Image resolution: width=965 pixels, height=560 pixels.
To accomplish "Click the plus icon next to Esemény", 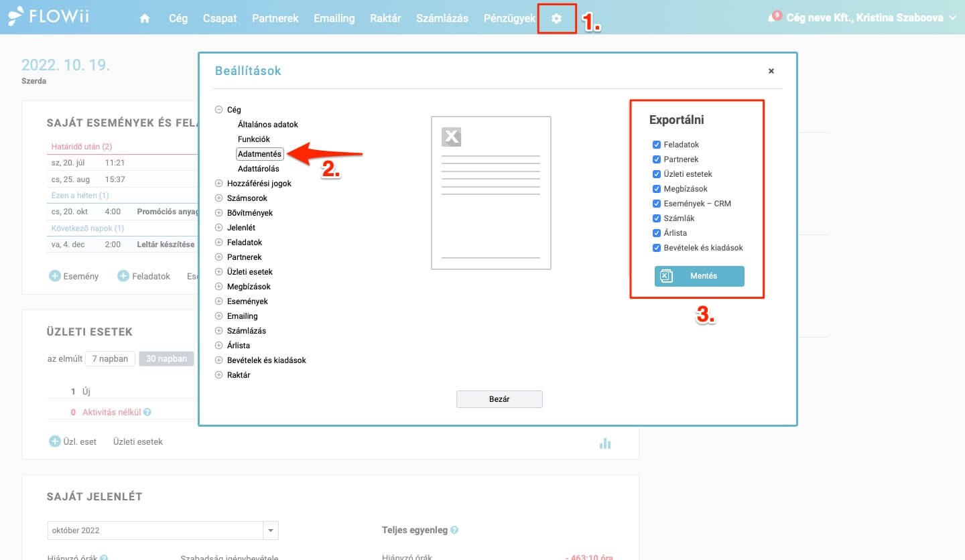I will click(55, 276).
